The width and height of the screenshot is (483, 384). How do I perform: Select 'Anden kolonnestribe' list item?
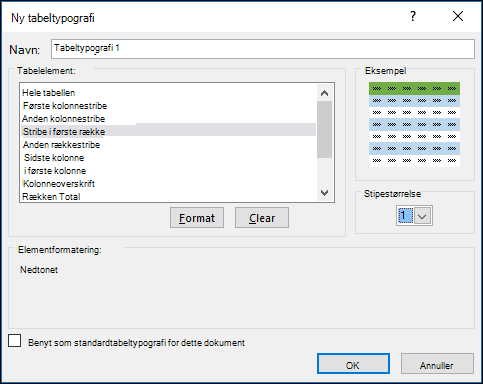point(168,119)
